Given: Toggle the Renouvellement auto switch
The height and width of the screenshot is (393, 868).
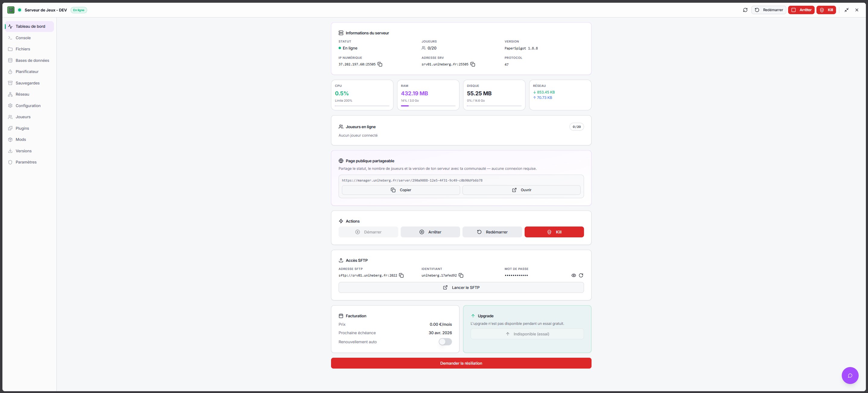Looking at the screenshot, I should pos(445,342).
